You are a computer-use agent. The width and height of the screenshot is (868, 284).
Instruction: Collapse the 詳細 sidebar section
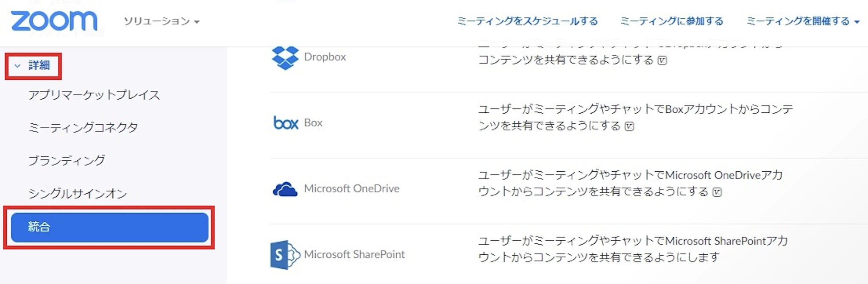click(33, 66)
